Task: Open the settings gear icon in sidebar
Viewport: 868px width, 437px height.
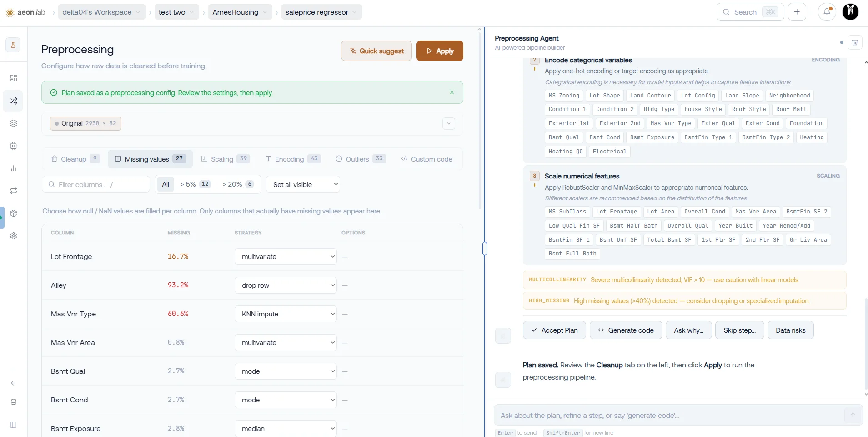Action: pyautogui.click(x=14, y=236)
